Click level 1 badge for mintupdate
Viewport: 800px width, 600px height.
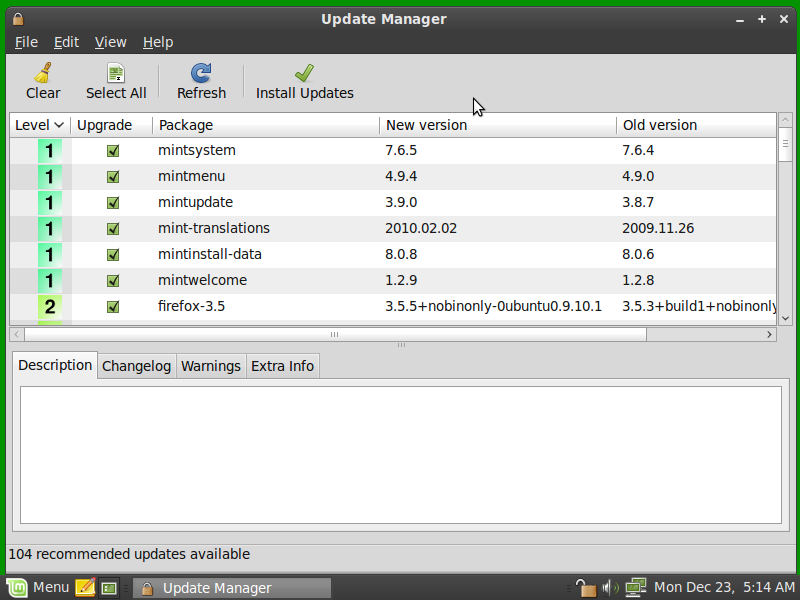(x=49, y=203)
